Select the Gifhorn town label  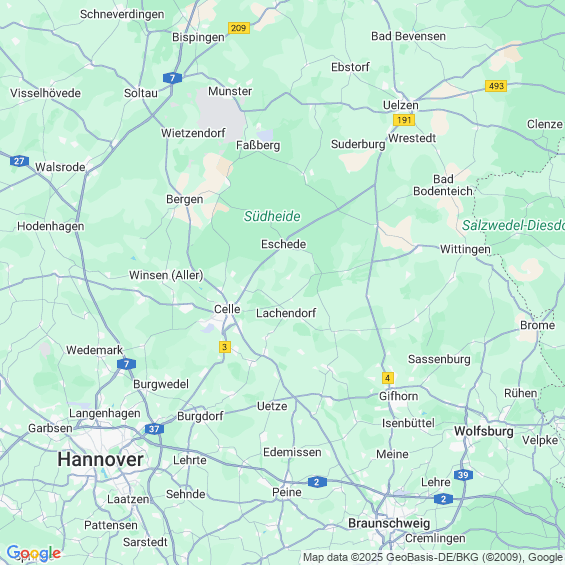coord(399,396)
